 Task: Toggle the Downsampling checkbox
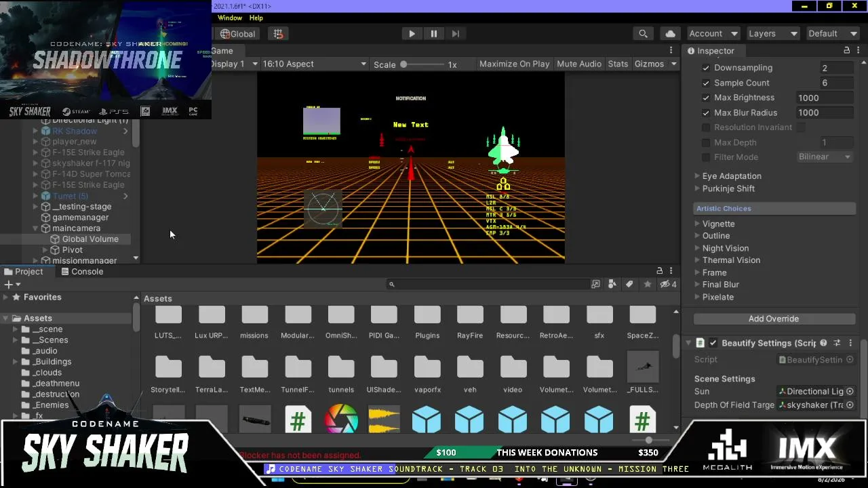pos(706,68)
